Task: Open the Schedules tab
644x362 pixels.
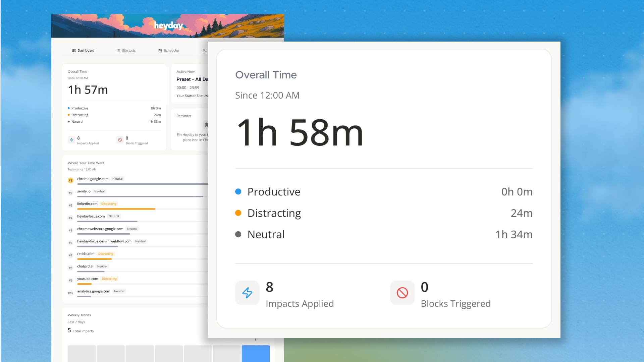Action: click(169, 51)
